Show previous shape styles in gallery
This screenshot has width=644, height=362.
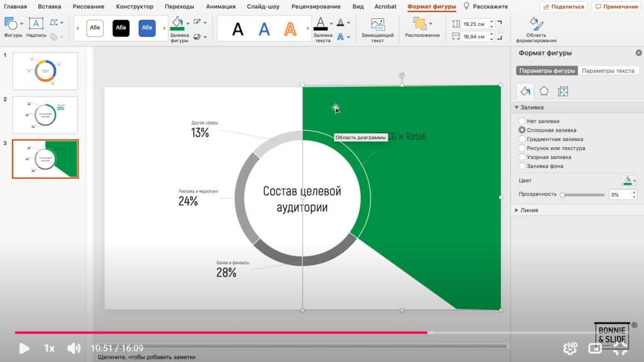click(78, 28)
